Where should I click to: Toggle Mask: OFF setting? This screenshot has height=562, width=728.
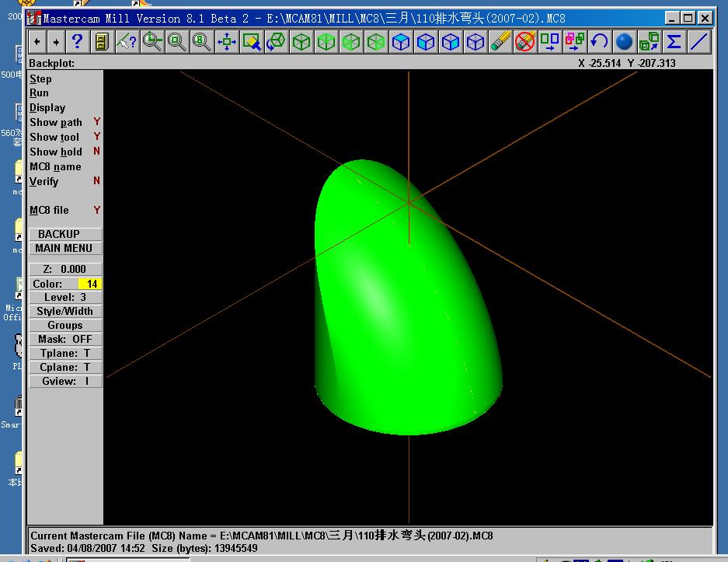65,339
